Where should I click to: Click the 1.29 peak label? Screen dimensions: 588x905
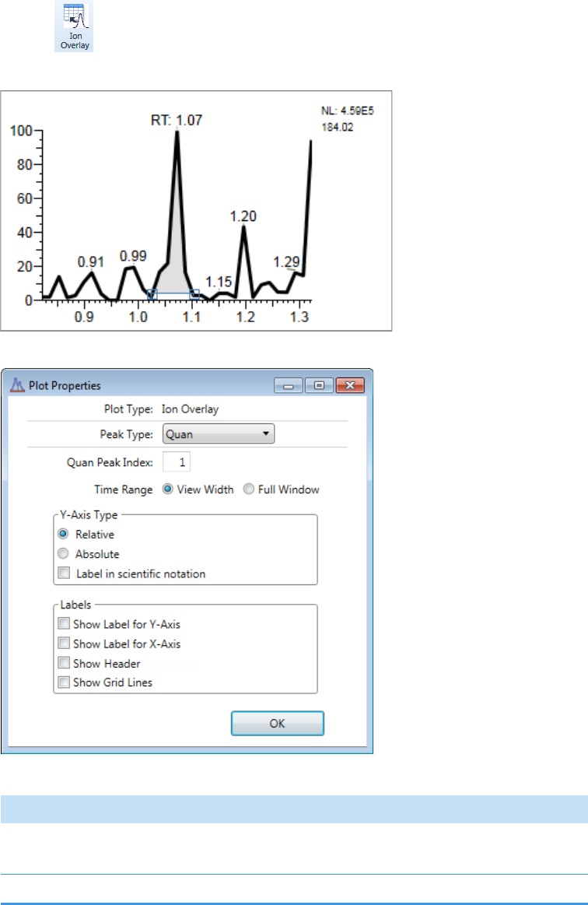click(286, 262)
